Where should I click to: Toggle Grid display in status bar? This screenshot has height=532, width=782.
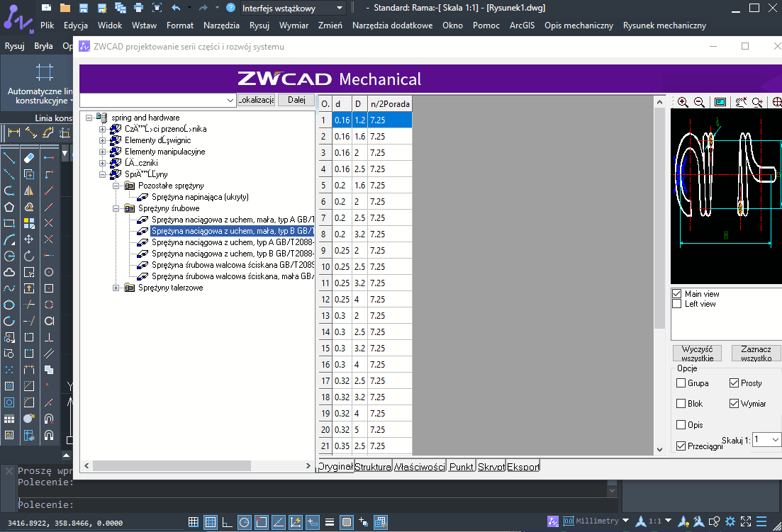coord(194,522)
